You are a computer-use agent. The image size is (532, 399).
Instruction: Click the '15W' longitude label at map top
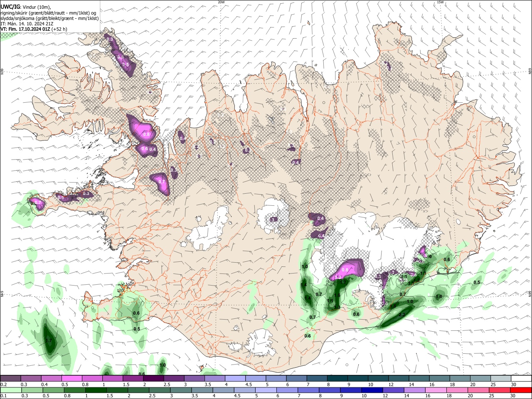pyautogui.click(x=440, y=2)
